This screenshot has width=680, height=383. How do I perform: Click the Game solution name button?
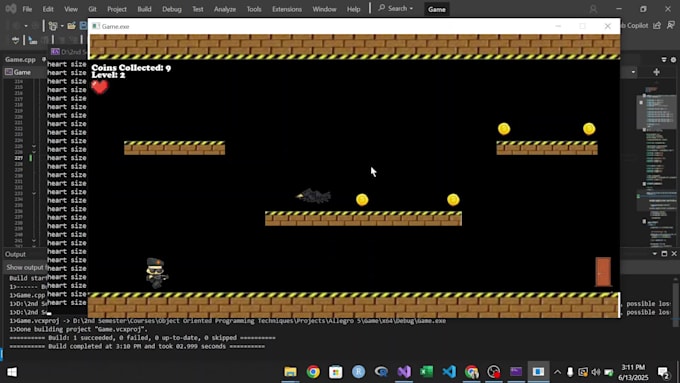coord(436,9)
